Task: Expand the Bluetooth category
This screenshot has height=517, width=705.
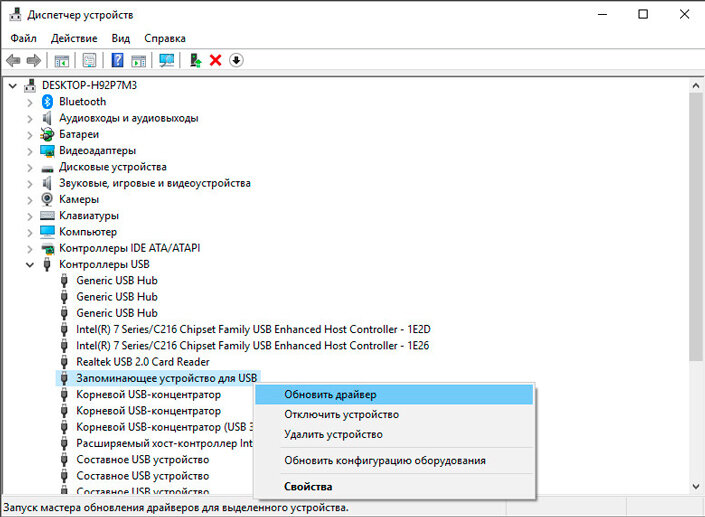Action: click(x=30, y=103)
